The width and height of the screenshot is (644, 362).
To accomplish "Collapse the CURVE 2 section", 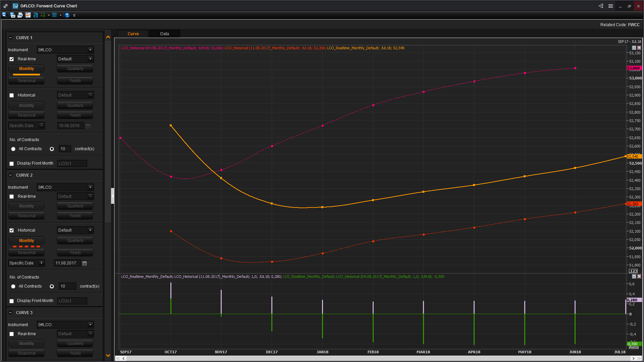I will (x=10, y=175).
